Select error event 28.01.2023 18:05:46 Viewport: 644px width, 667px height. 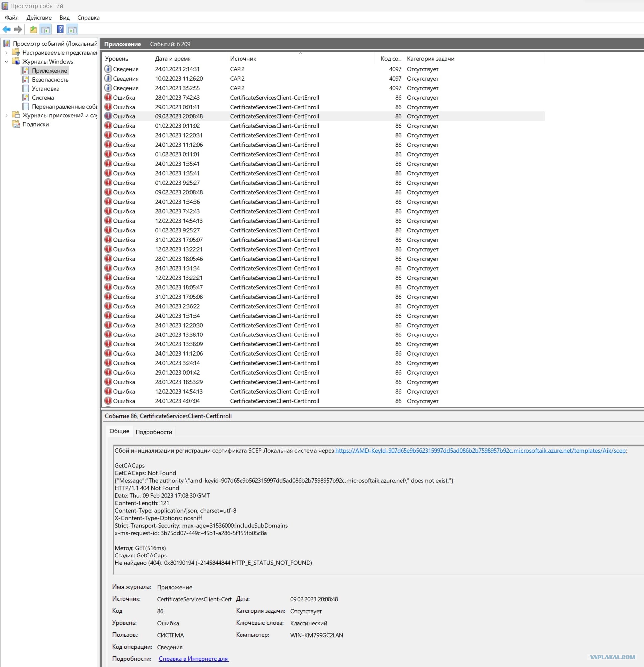coord(324,259)
